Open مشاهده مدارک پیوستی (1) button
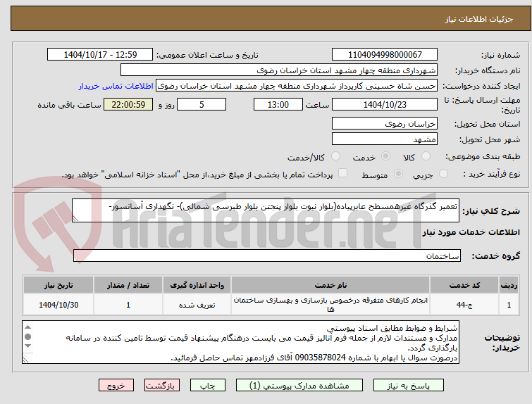Viewport: 532px width, 404px height. click(x=299, y=386)
